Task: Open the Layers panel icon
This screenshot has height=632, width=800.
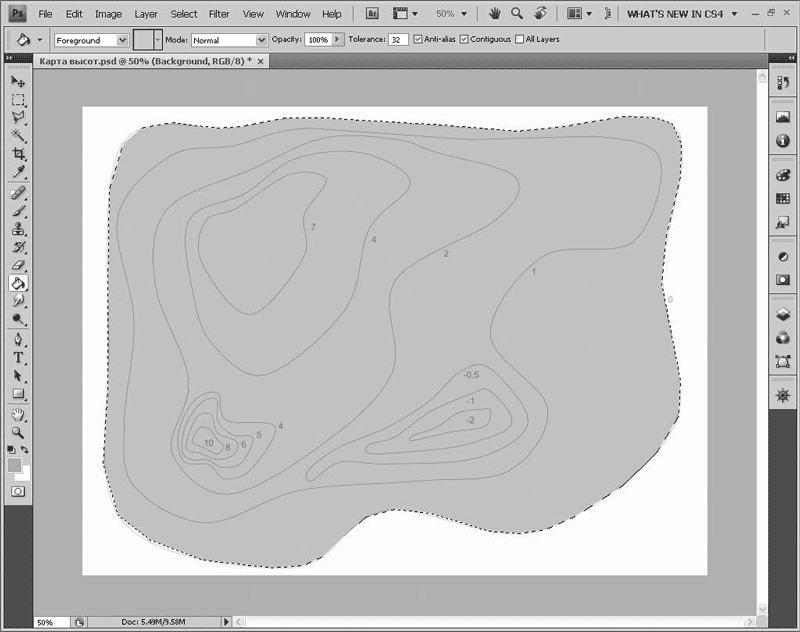Action: tap(783, 313)
